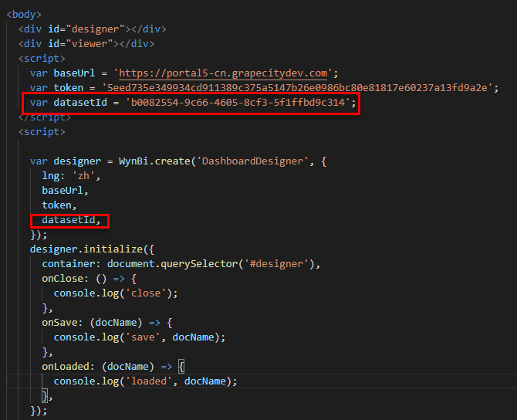This screenshot has width=517, height=420.
Task: Click the opening body tag
Action: (x=24, y=15)
